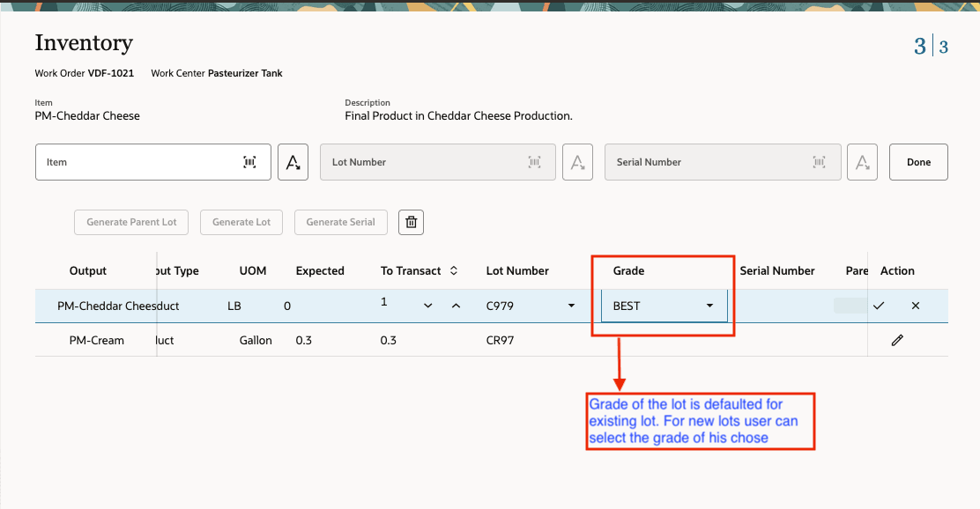Click the Done button
This screenshot has width=980, height=509.
918,162
